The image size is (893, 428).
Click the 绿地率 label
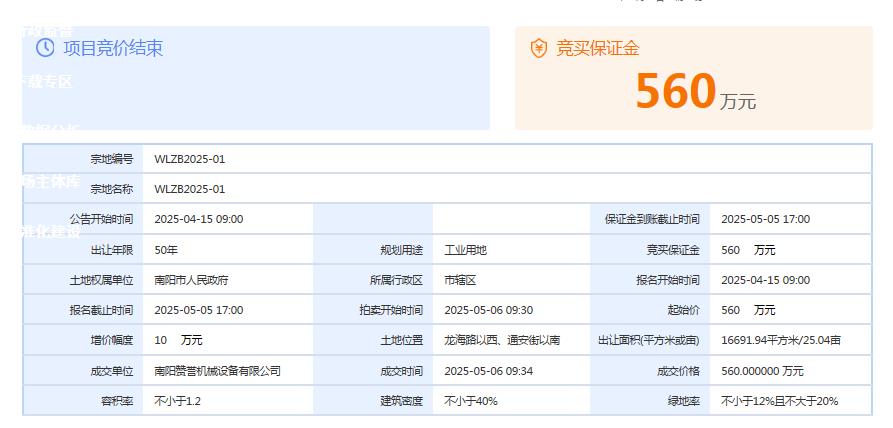tap(684, 401)
